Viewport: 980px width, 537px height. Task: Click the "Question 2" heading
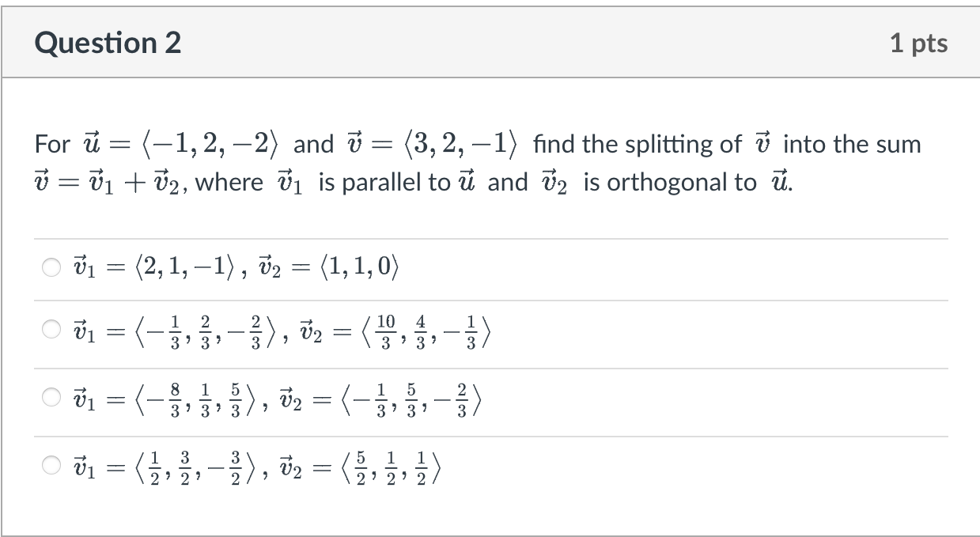click(108, 43)
